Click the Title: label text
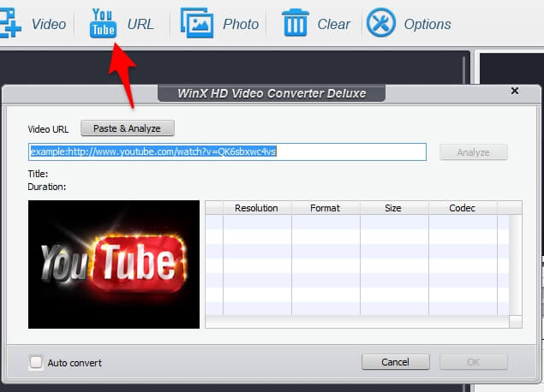The image size is (544, 392). (38, 174)
